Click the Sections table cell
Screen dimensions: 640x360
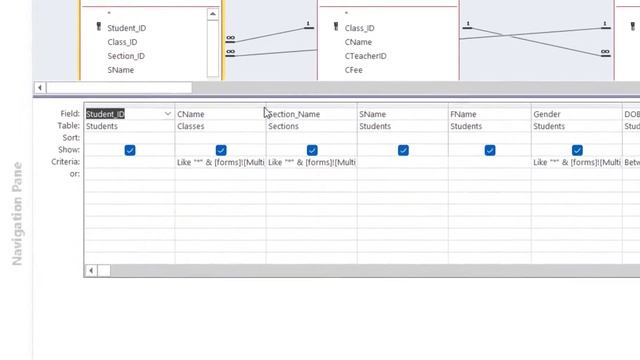click(311, 126)
